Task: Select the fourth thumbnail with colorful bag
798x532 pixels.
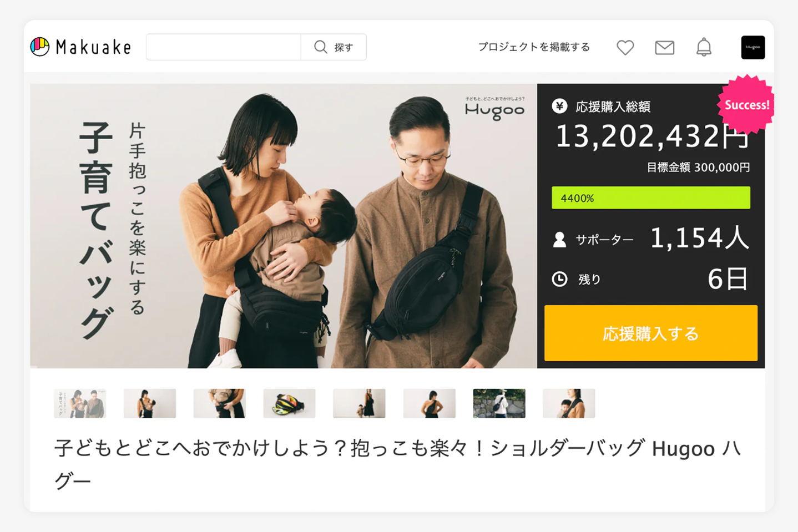Action: (x=290, y=403)
